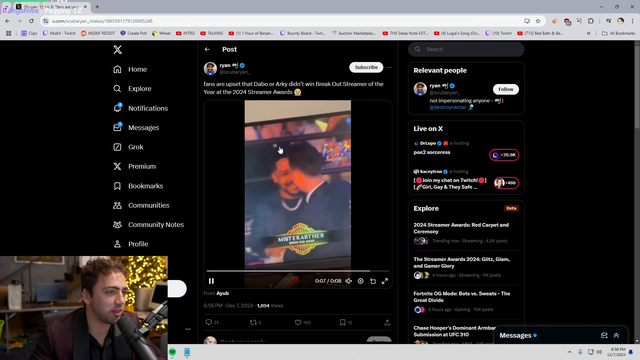Open the post's more options menu

(x=389, y=67)
